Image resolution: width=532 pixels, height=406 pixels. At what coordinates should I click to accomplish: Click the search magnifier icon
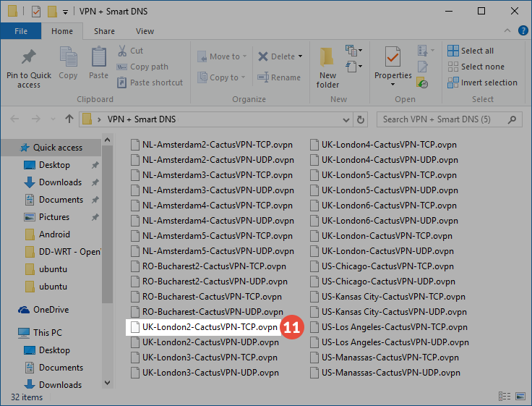512,119
